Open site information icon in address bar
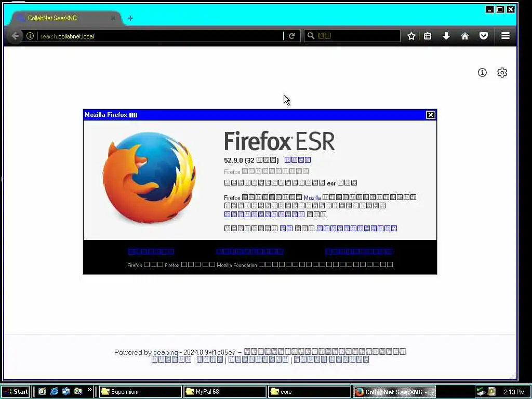 click(x=30, y=36)
